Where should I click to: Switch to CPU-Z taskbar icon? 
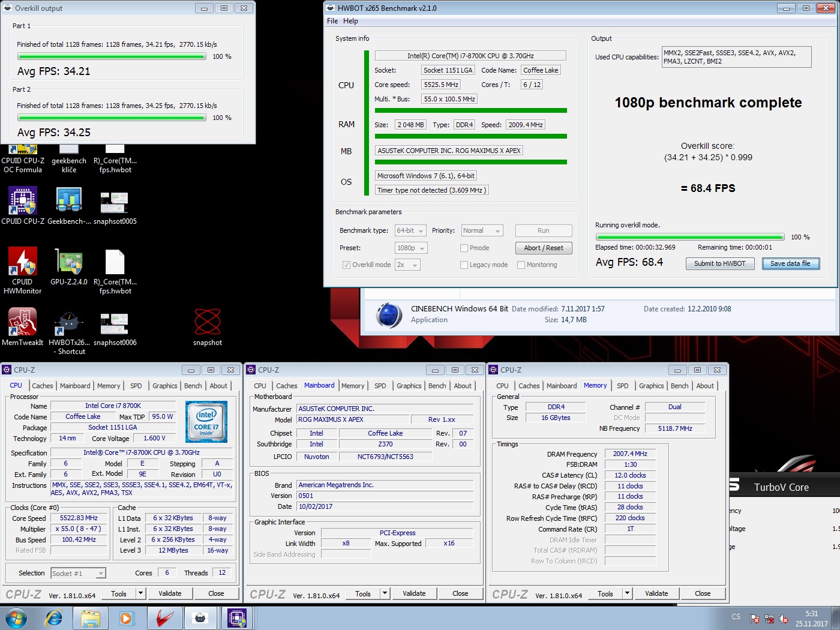(x=237, y=618)
